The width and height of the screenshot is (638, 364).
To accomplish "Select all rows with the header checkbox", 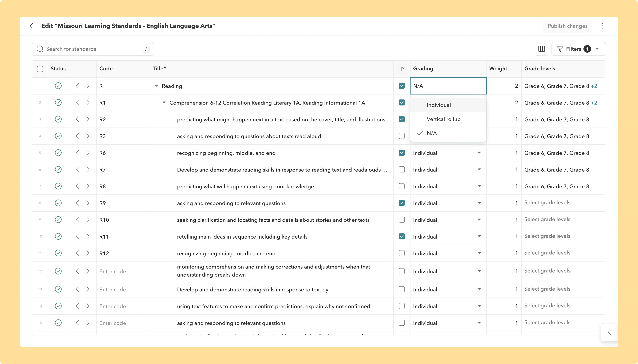I will point(40,69).
